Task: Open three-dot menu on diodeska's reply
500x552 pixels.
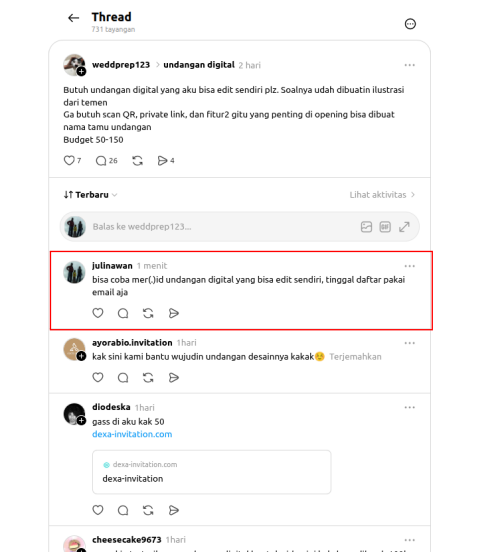Action: pyautogui.click(x=410, y=407)
